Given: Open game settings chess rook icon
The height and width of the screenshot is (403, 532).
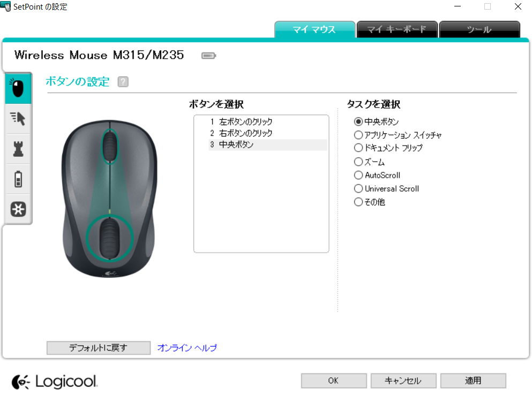Looking at the screenshot, I should tap(18, 149).
